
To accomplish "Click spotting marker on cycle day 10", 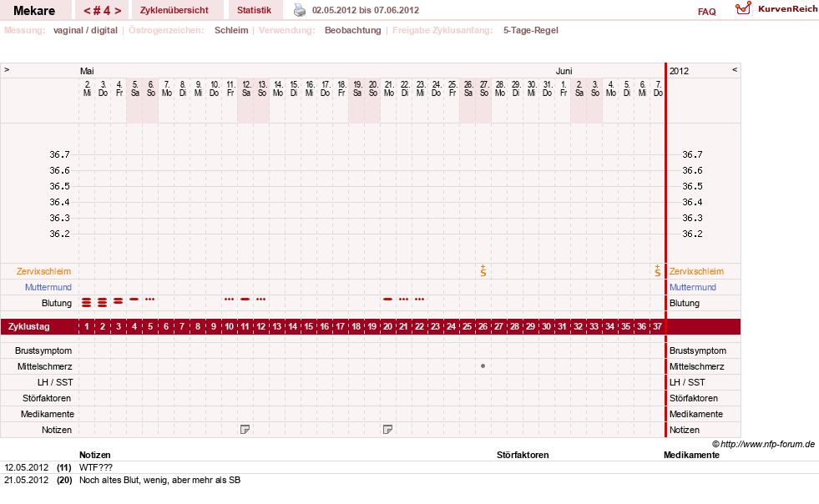I will tap(230, 300).
